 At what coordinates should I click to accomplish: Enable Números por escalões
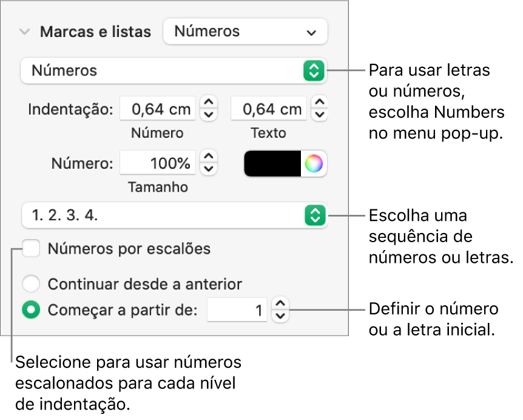[x=31, y=248]
